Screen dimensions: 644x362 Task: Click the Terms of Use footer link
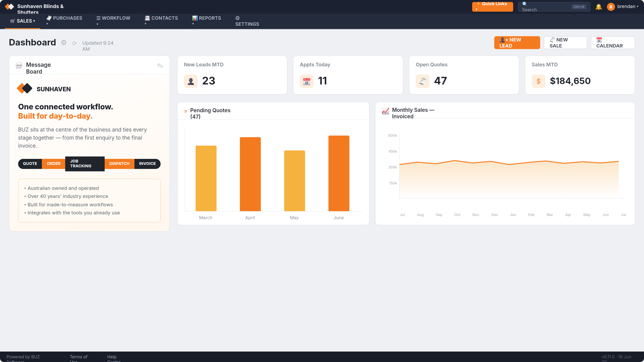click(78, 358)
